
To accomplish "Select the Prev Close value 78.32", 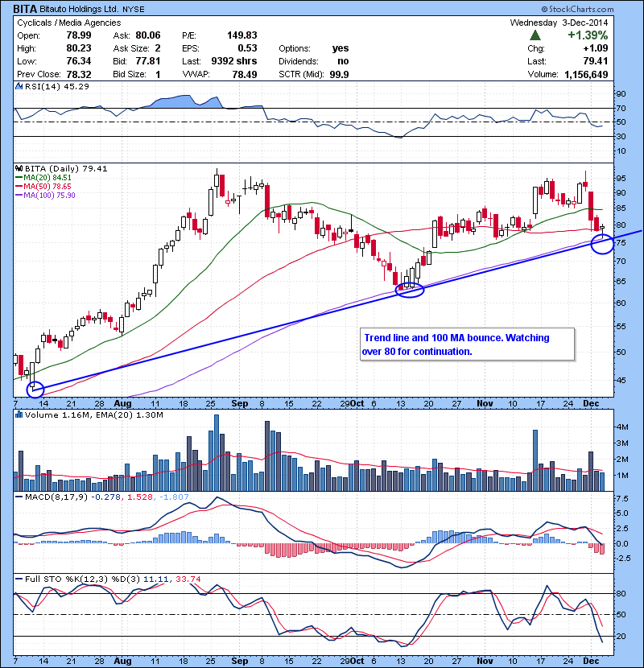I will pyautogui.click(x=79, y=74).
